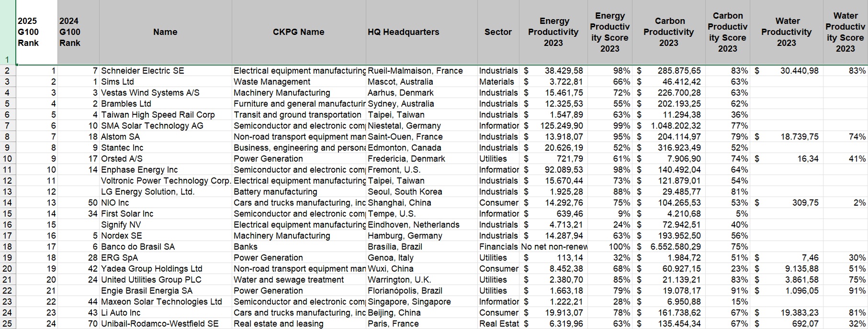The image size is (868, 329).
Task: Click the "Seoul, South Korea" headquarters cell
Action: [x=422, y=192]
